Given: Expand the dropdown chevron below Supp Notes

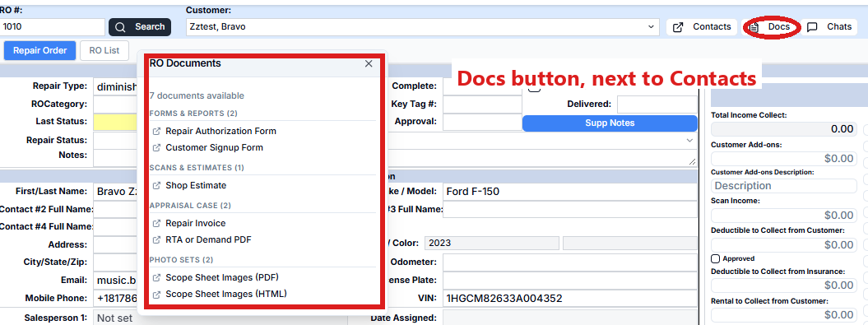Looking at the screenshot, I should [689, 141].
